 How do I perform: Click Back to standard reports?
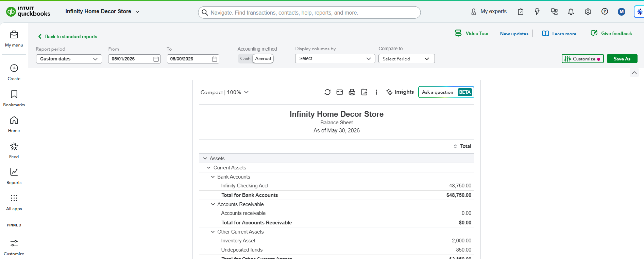[x=67, y=36]
